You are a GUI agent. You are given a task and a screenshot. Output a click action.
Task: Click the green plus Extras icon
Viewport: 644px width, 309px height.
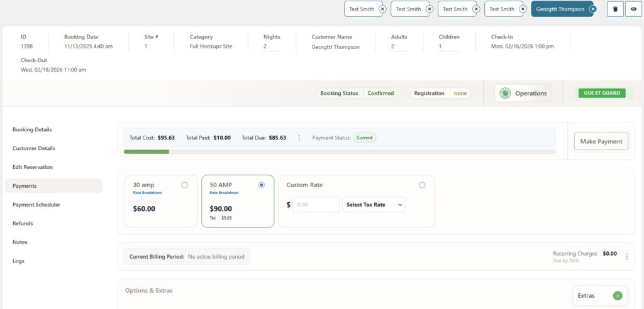click(617, 296)
